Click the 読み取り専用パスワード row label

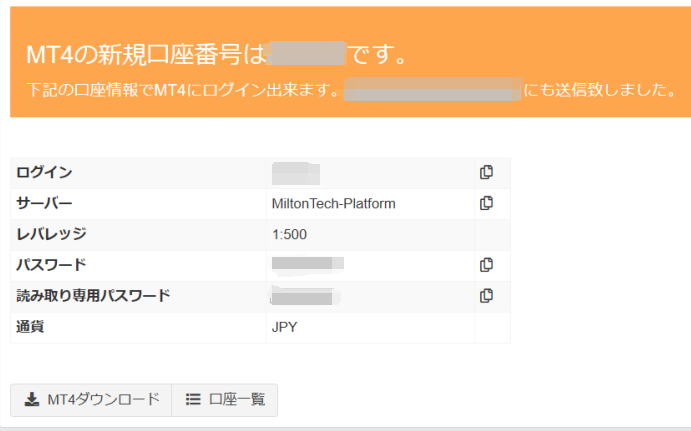coord(93,296)
